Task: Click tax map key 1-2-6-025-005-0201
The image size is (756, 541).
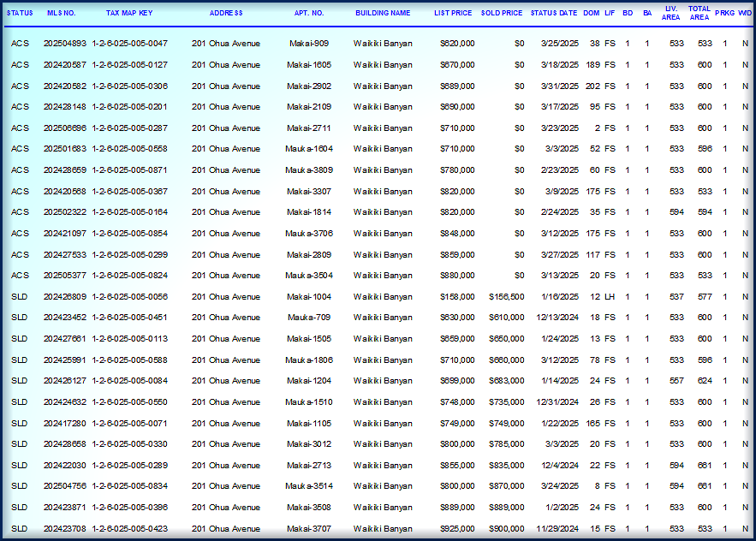Action: (129, 106)
